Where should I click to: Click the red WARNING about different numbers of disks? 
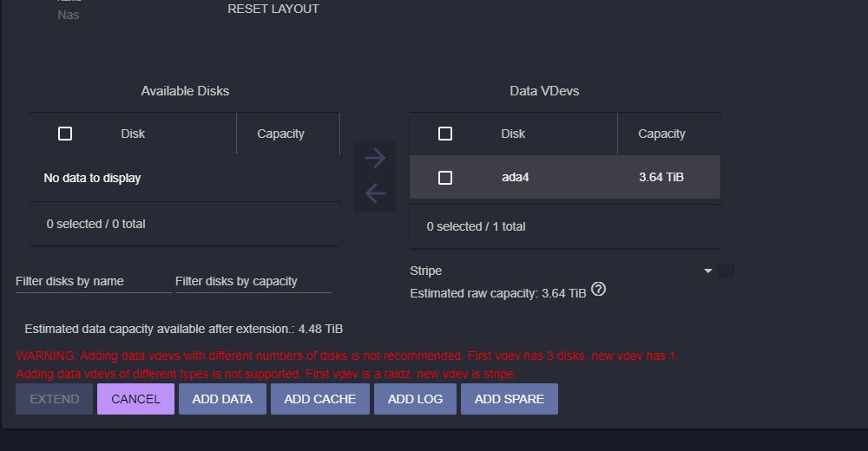347,356
